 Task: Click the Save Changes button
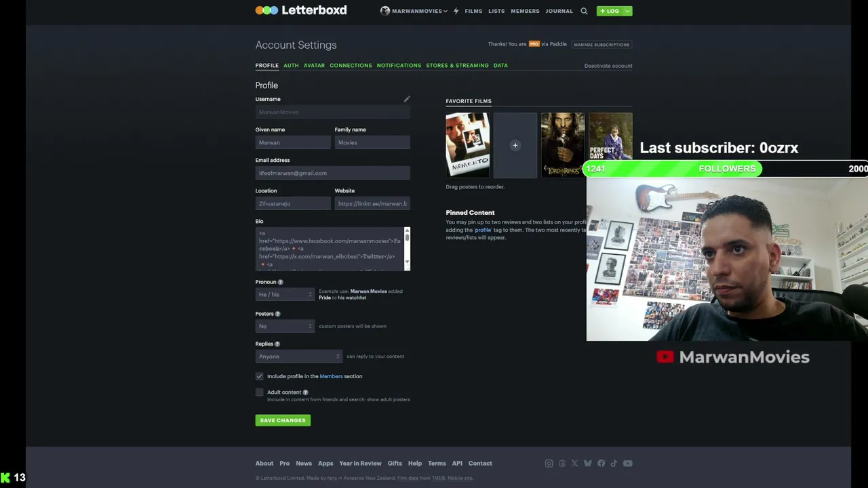pyautogui.click(x=283, y=420)
